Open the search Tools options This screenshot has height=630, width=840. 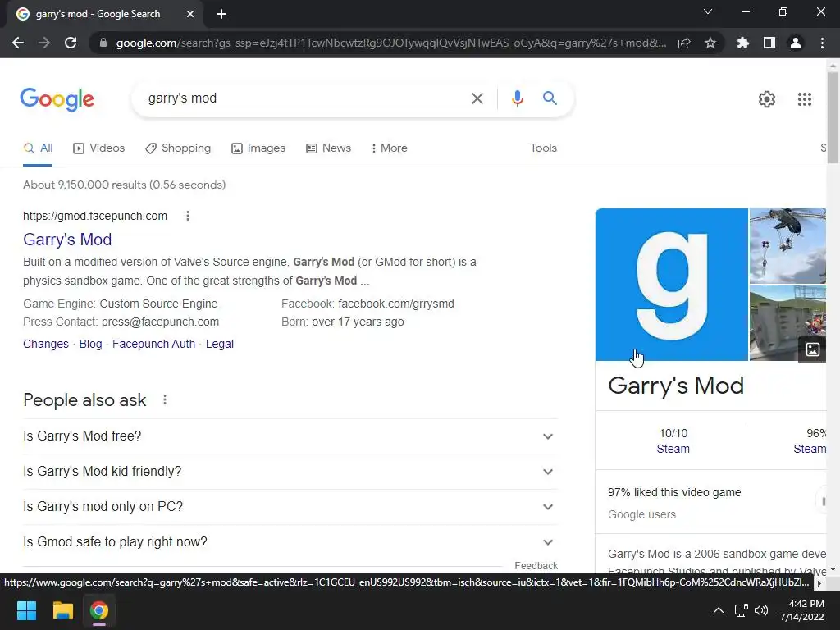pyautogui.click(x=543, y=148)
